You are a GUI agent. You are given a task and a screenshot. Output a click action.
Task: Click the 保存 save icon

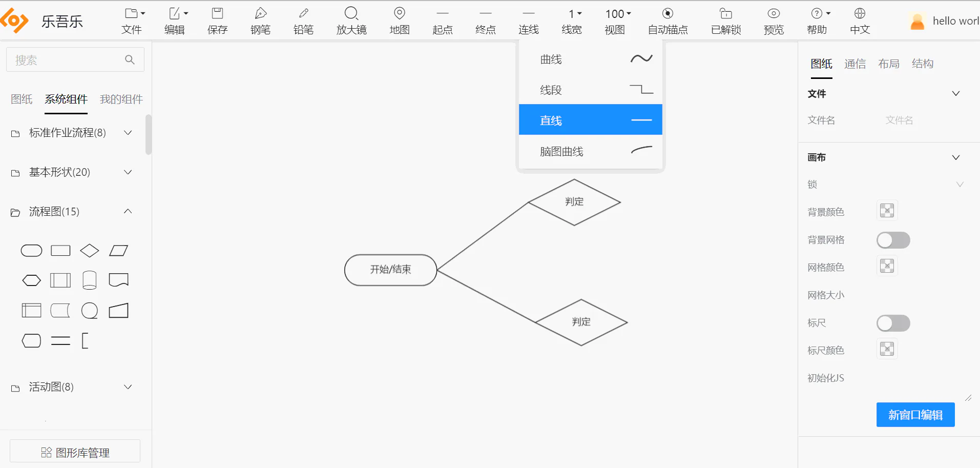point(217,21)
